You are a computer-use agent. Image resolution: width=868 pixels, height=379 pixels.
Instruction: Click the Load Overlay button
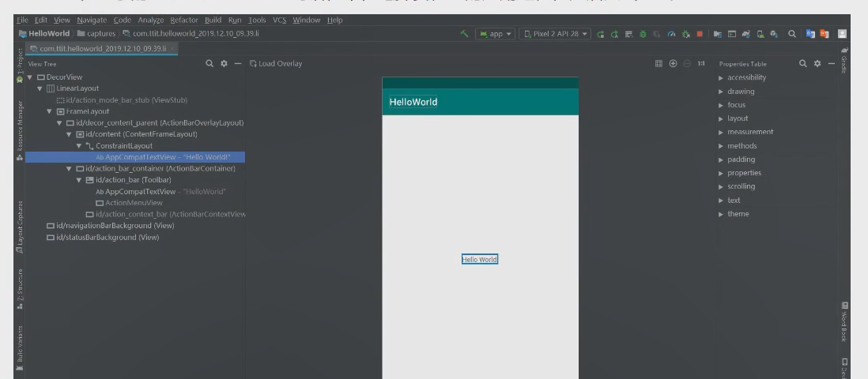pyautogui.click(x=275, y=63)
